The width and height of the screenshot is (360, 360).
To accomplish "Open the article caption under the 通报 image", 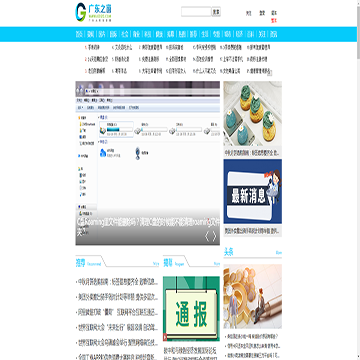I will coord(190,353).
